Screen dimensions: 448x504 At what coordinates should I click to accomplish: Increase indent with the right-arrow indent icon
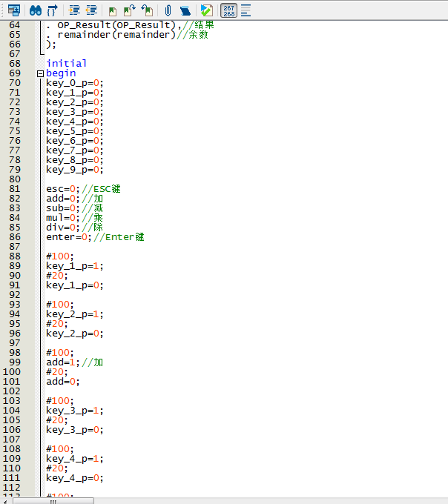click(75, 10)
